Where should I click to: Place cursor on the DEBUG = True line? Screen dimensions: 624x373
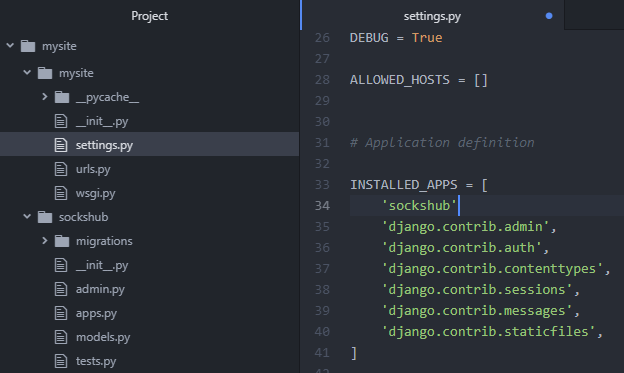pyautogui.click(x=396, y=38)
